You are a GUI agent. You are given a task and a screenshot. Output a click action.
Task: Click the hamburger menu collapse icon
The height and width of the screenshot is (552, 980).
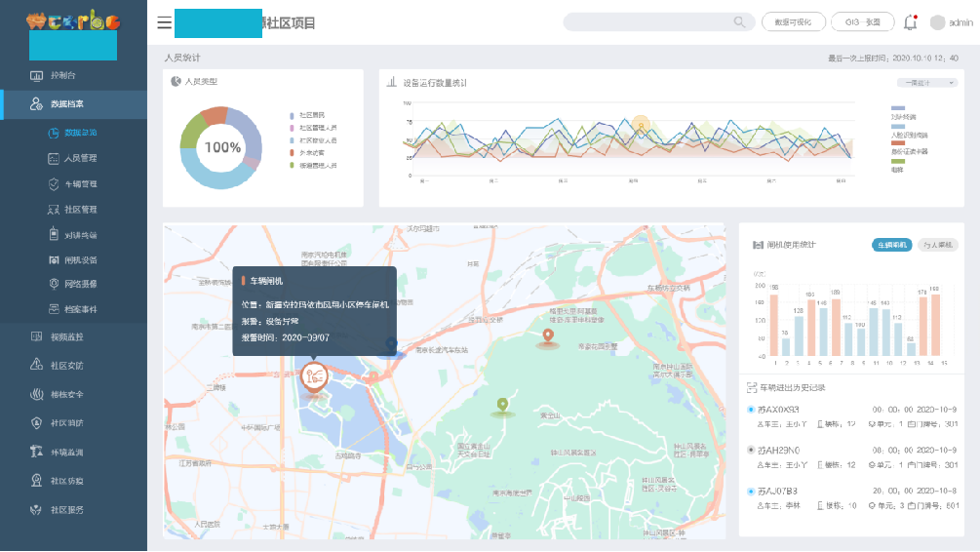165,22
